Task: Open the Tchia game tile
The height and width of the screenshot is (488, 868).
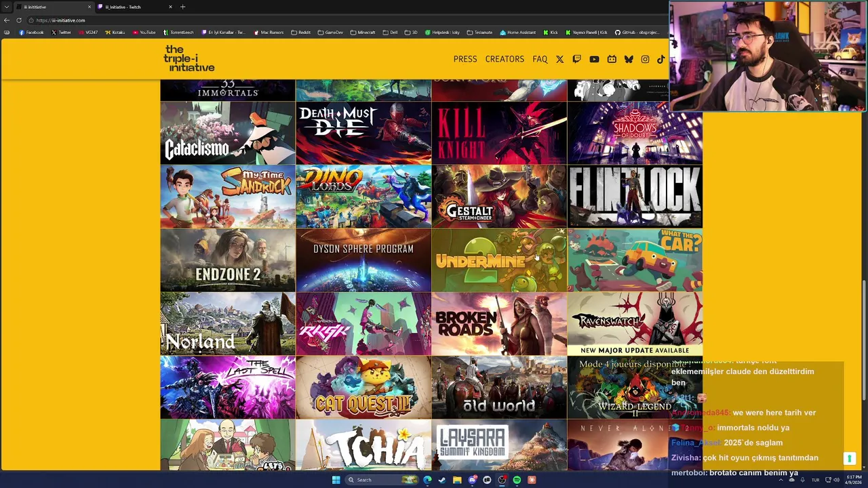Action: point(363,445)
